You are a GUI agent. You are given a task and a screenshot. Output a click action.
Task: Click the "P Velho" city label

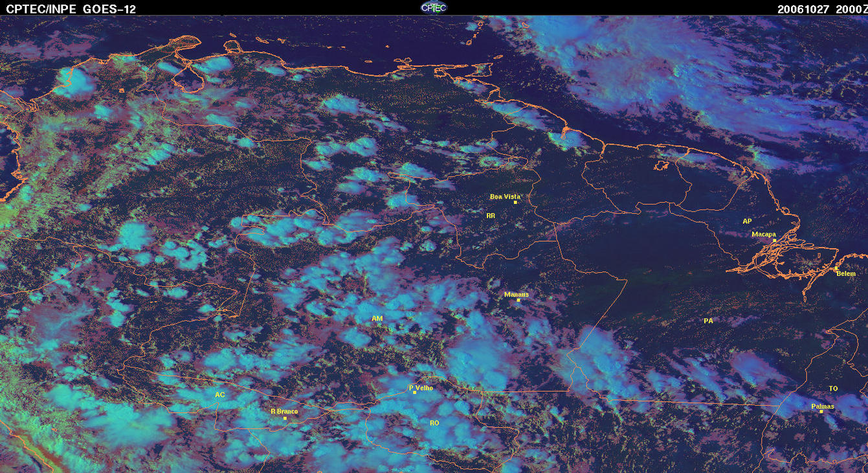pyautogui.click(x=421, y=388)
